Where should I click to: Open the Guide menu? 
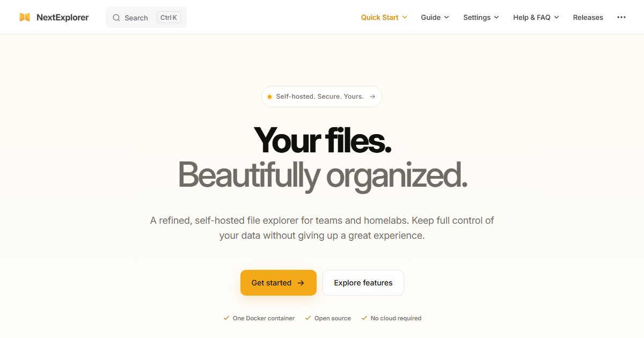[435, 17]
